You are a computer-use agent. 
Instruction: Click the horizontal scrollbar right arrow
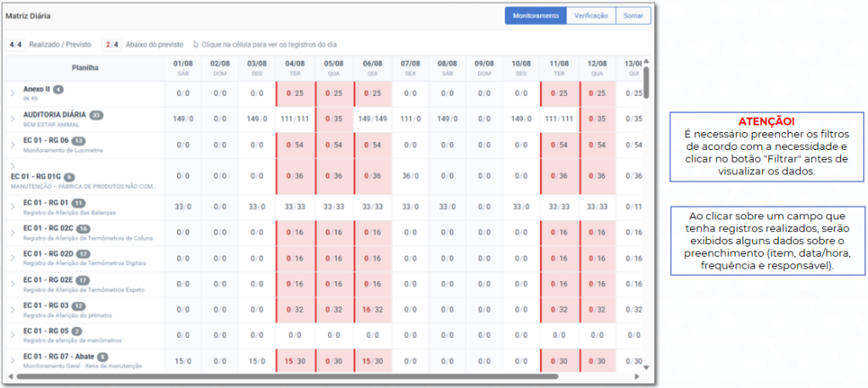click(x=637, y=376)
